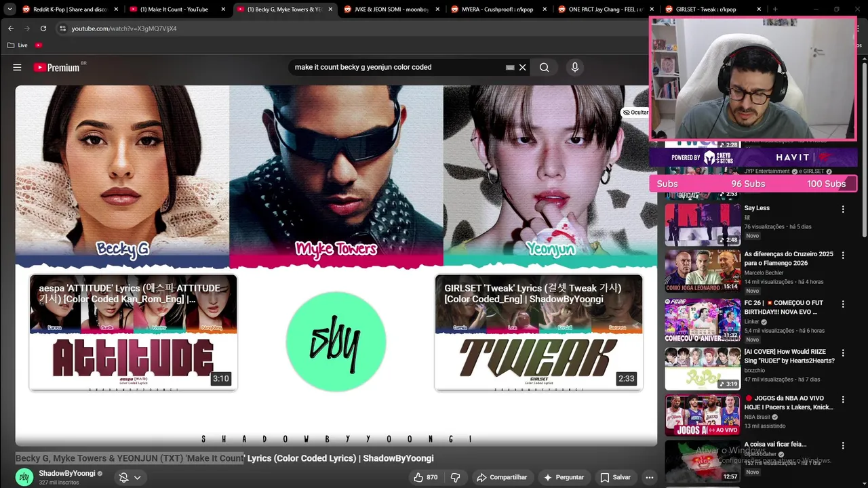Toggle notification bell for channel
This screenshot has height=488, width=868.
[123, 477]
